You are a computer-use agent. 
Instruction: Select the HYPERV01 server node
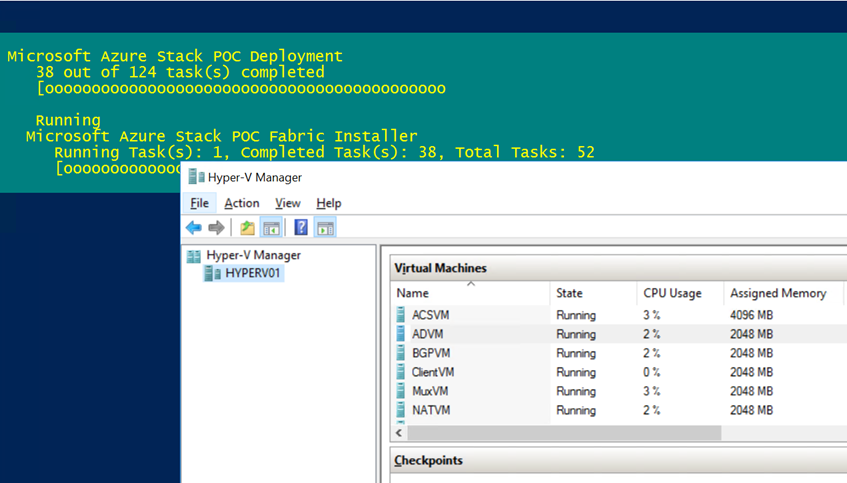[252, 273]
